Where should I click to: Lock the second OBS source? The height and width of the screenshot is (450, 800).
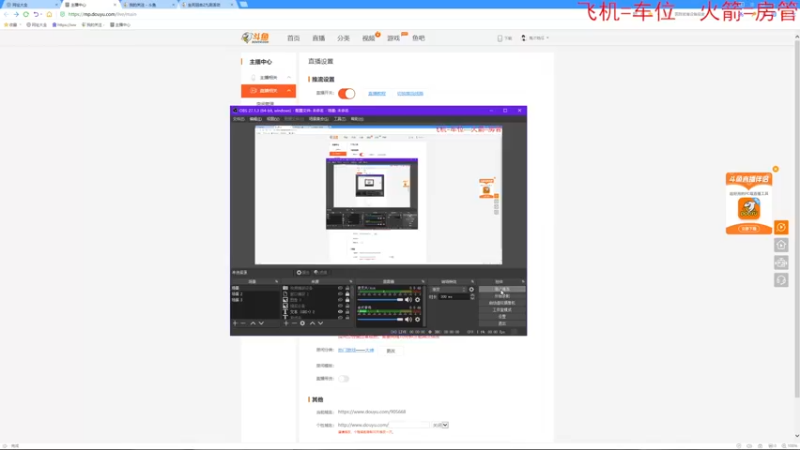(x=347, y=294)
